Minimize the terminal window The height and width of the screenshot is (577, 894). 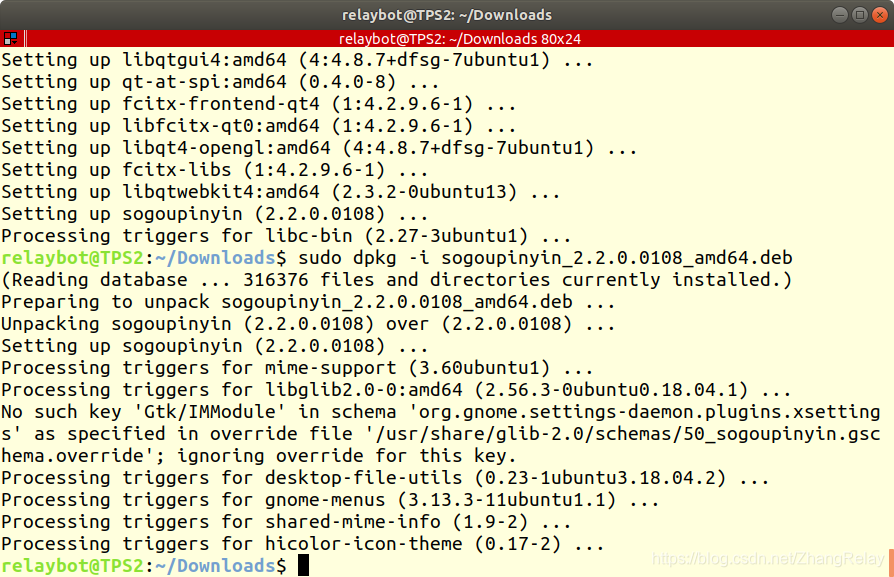[x=840, y=15]
